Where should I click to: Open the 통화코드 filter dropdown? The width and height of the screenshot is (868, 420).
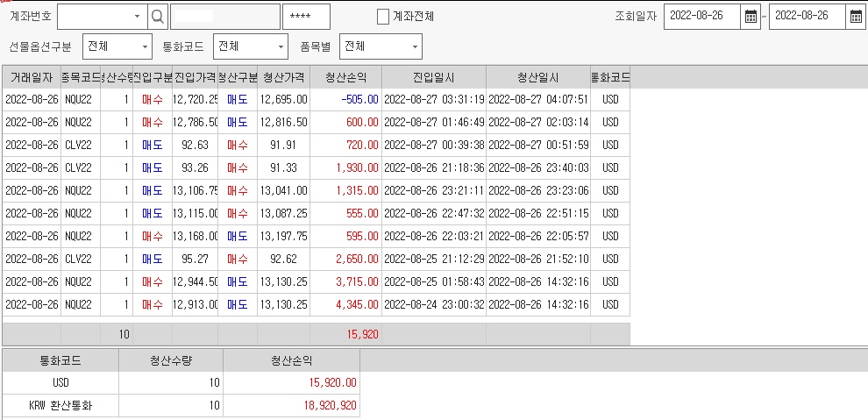click(x=281, y=46)
